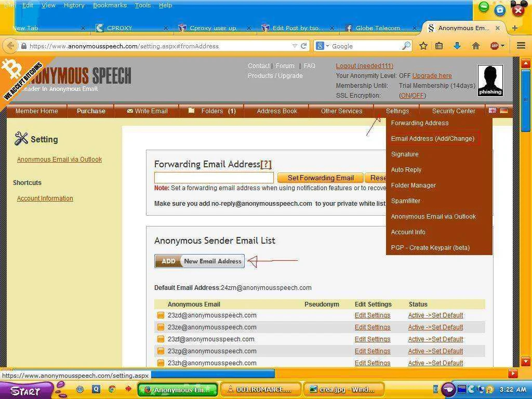
Task: Reload page with the refresh icon
Action: 303,46
